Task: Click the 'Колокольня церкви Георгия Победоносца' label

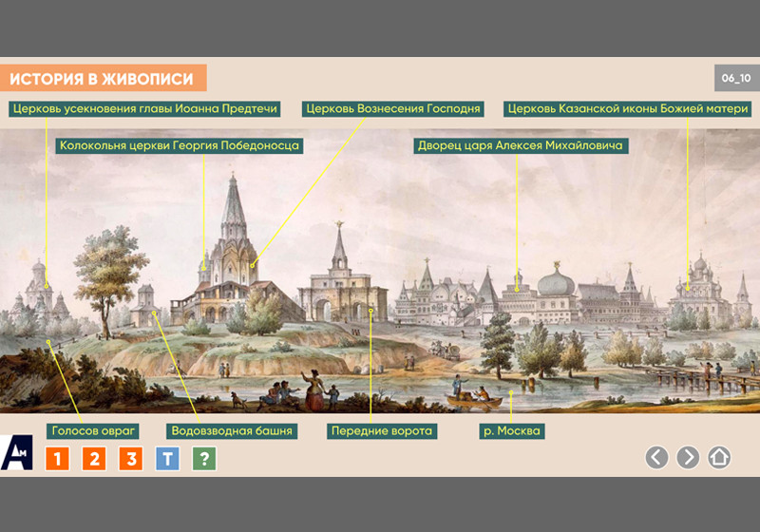Action: click(180, 146)
